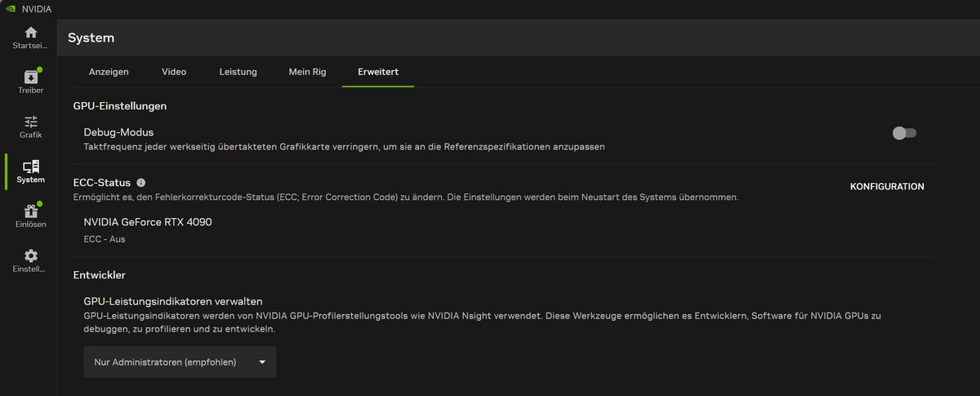Click the ECC - Aus status text
Viewport: 980px width, 396px height.
[x=105, y=239]
